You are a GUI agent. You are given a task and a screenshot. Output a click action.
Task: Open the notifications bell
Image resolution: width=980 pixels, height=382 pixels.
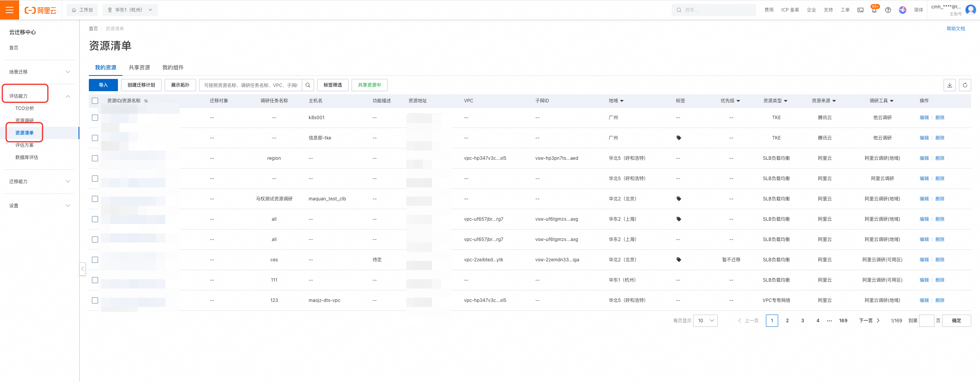coord(874,10)
